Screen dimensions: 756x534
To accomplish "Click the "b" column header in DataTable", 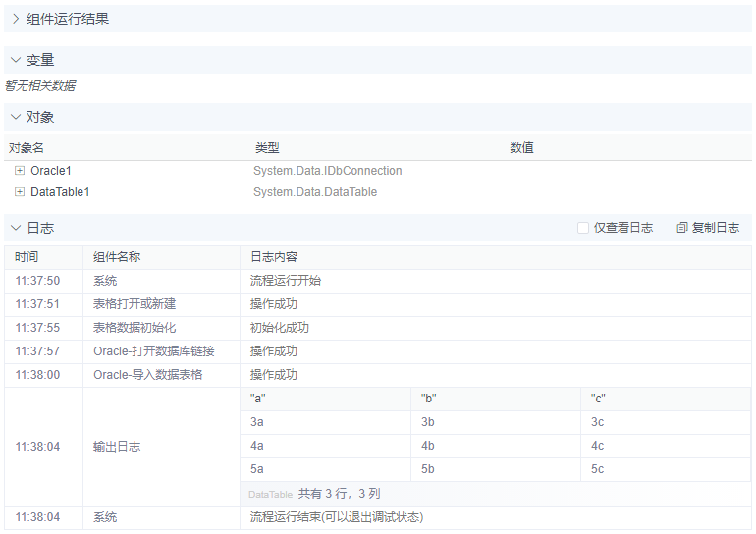I will 428,398.
